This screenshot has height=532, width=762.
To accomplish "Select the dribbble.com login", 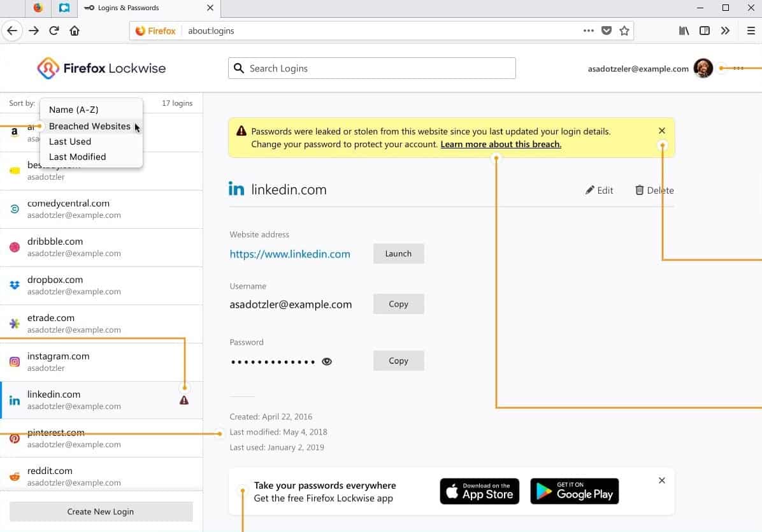I will (101, 247).
